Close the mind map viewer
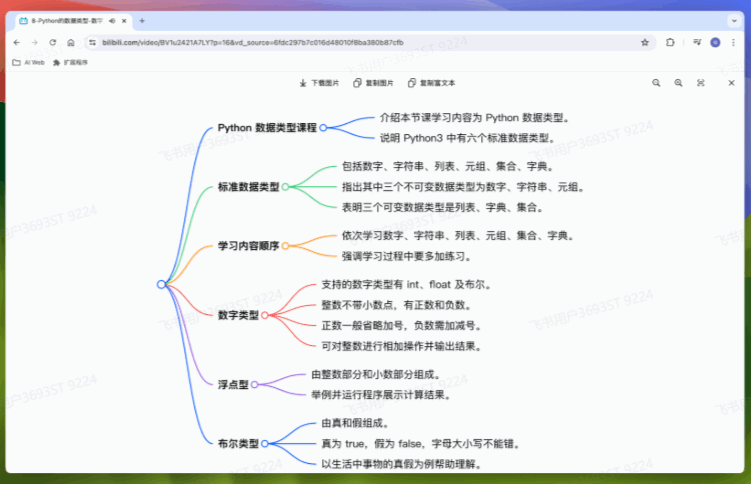751x484 pixels. pyautogui.click(x=729, y=83)
